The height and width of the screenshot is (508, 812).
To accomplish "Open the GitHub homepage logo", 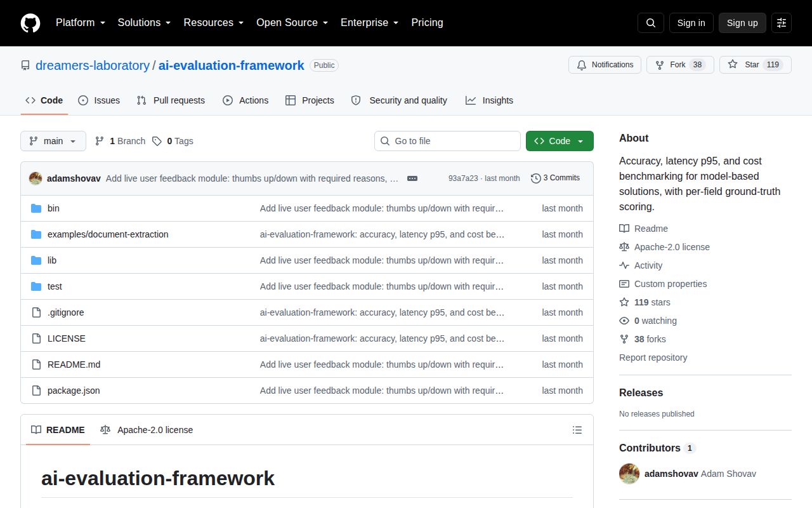I will pyautogui.click(x=30, y=23).
